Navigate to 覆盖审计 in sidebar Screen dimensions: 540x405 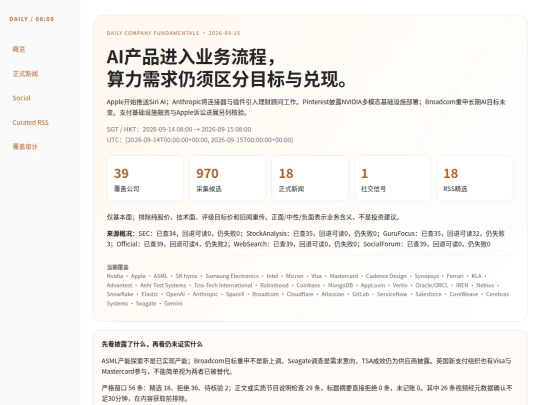pos(25,147)
